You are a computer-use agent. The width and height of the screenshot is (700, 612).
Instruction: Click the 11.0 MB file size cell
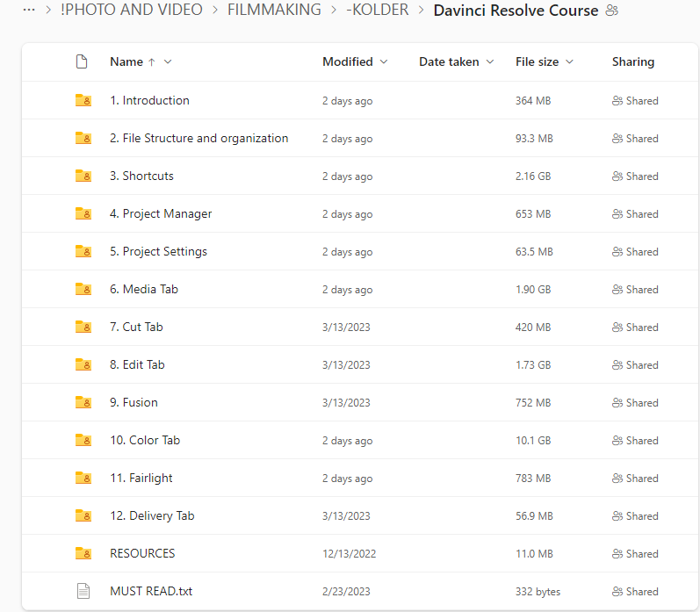point(534,554)
